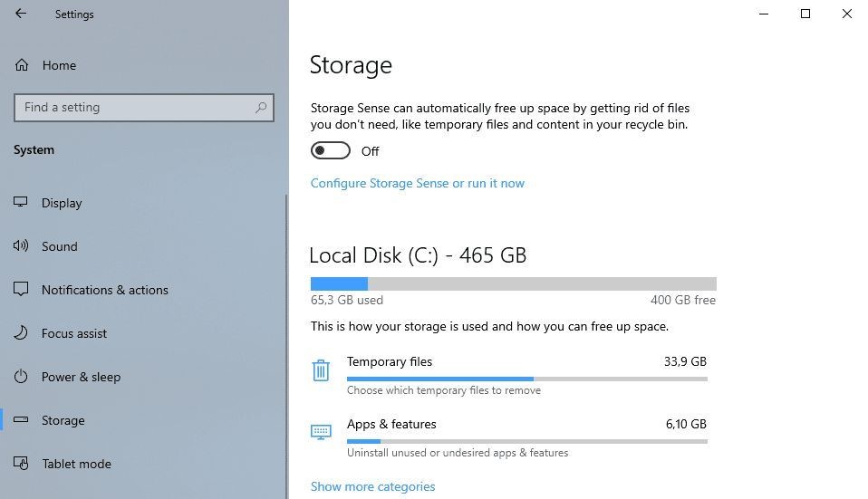The image size is (868, 499).
Task: Click the Find a setting search box
Action: [136, 108]
